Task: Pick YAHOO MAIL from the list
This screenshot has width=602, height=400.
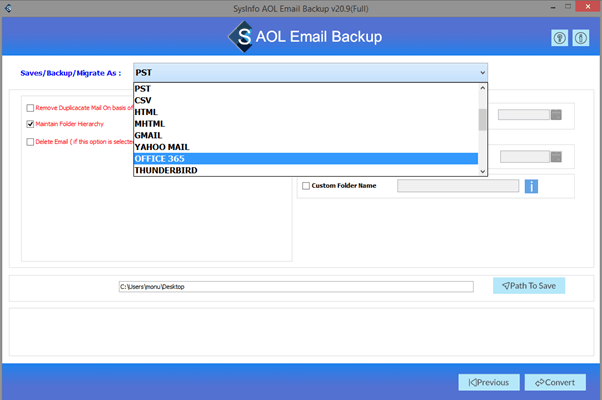Action: (x=306, y=147)
